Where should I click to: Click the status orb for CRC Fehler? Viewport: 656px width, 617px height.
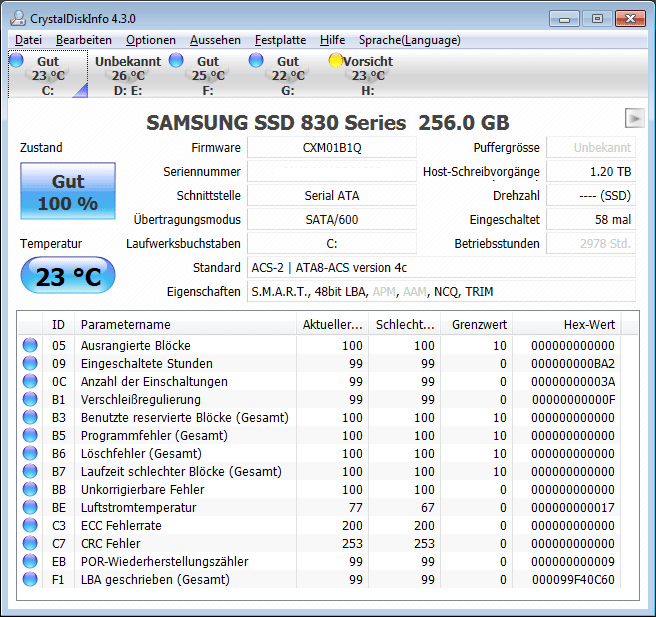pyautogui.click(x=30, y=543)
